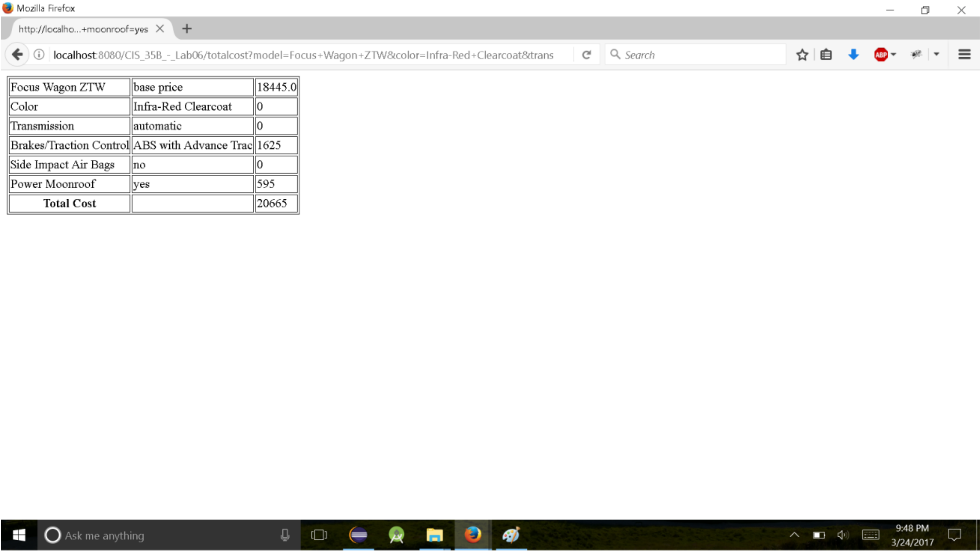Expand the Adblock Plus dropdown arrow

(x=893, y=55)
